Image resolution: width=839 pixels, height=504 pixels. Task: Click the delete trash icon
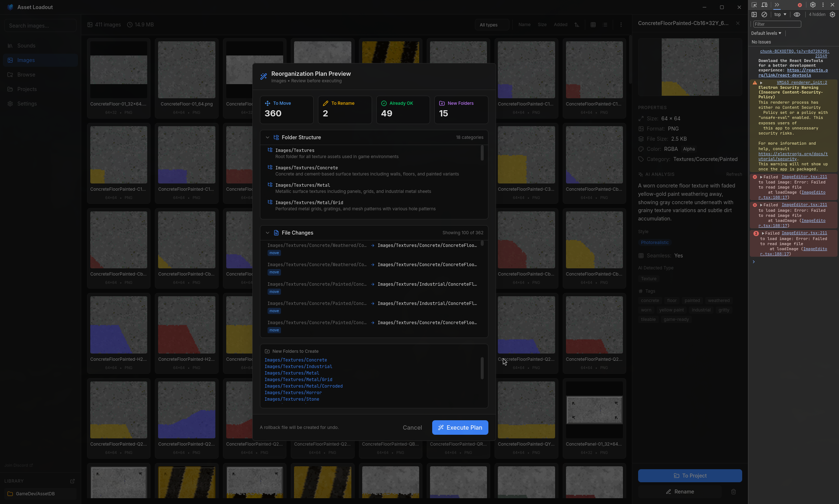(x=733, y=492)
